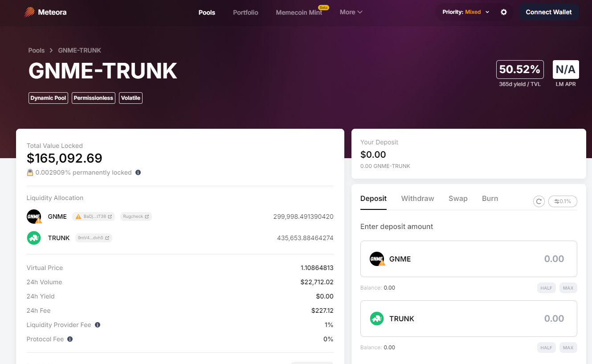Select the Deposit tab

pos(373,199)
